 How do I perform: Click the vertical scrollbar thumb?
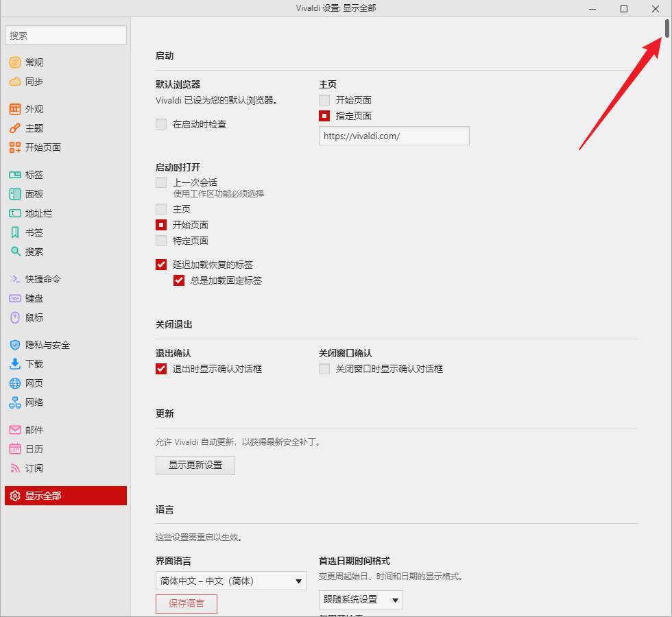[667, 28]
